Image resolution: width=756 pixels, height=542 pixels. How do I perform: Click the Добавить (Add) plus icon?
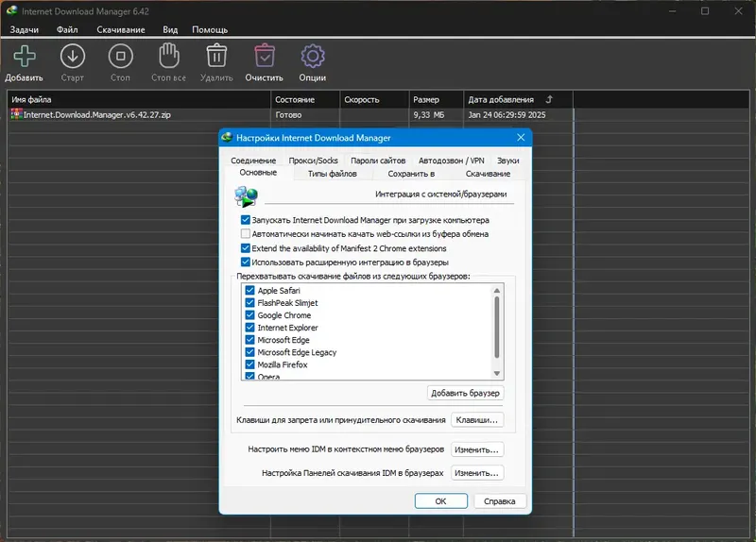pyautogui.click(x=25, y=57)
